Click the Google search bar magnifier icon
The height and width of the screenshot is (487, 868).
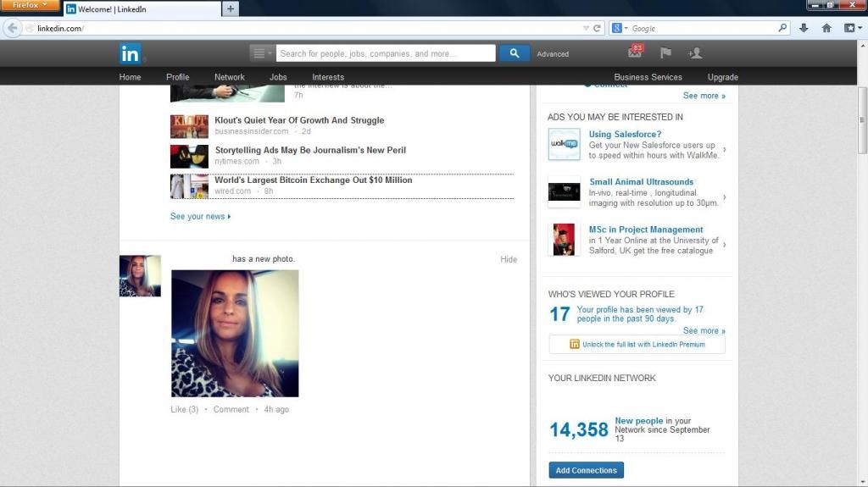pos(782,28)
